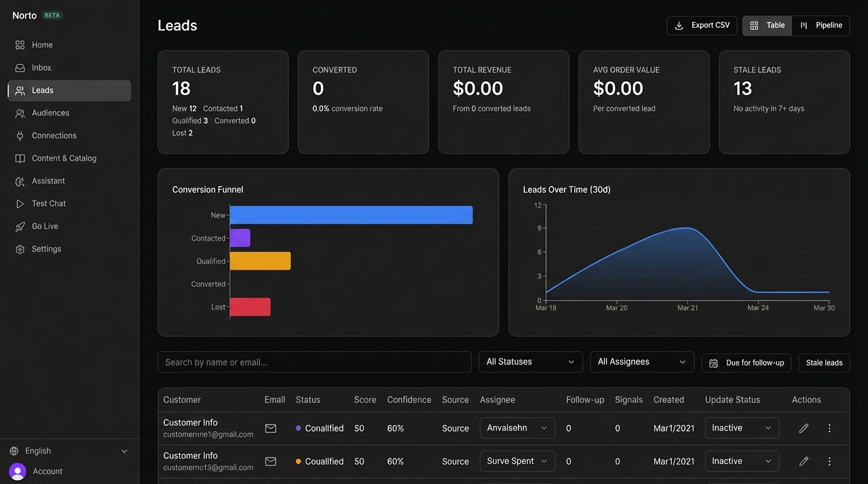Click the globe language icon

14,451
